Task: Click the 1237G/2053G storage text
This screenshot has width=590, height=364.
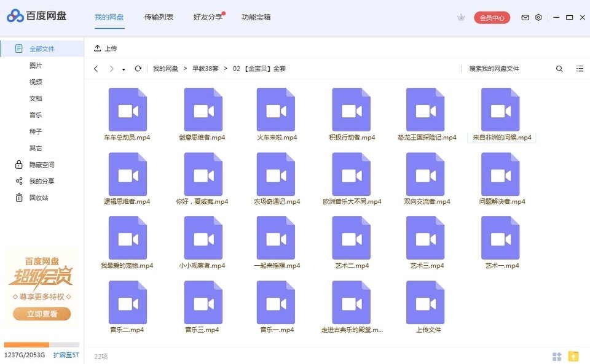Action: (25, 355)
